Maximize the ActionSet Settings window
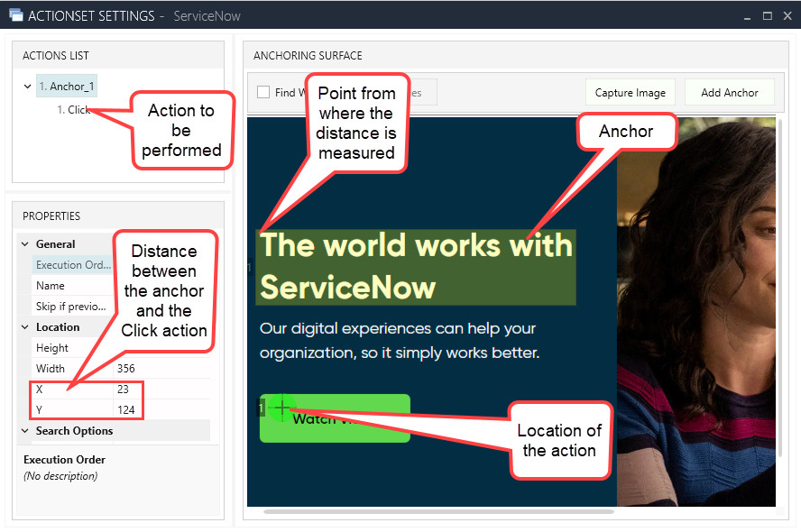Image resolution: width=801 pixels, height=532 pixels. [768, 16]
